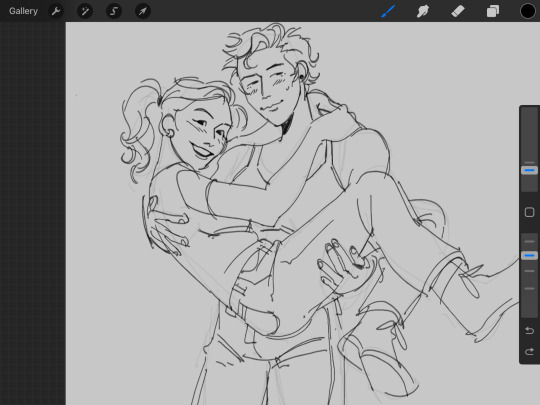Redo the last action

click(529, 352)
